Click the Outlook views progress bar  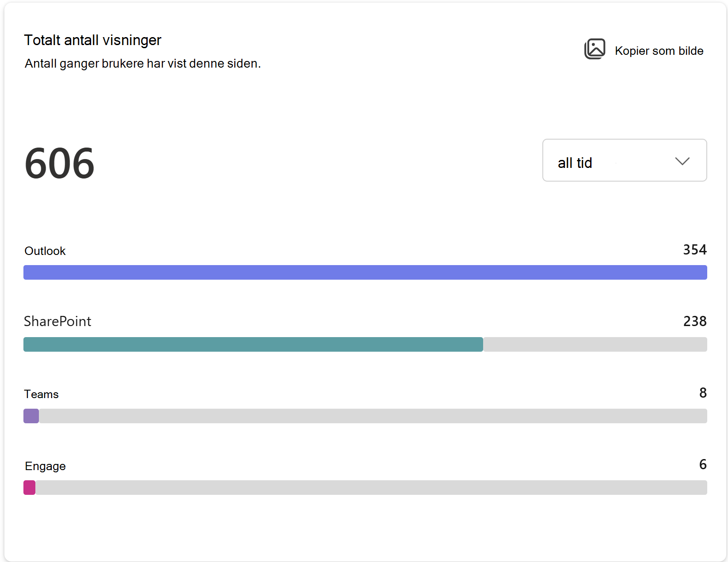coord(365,272)
